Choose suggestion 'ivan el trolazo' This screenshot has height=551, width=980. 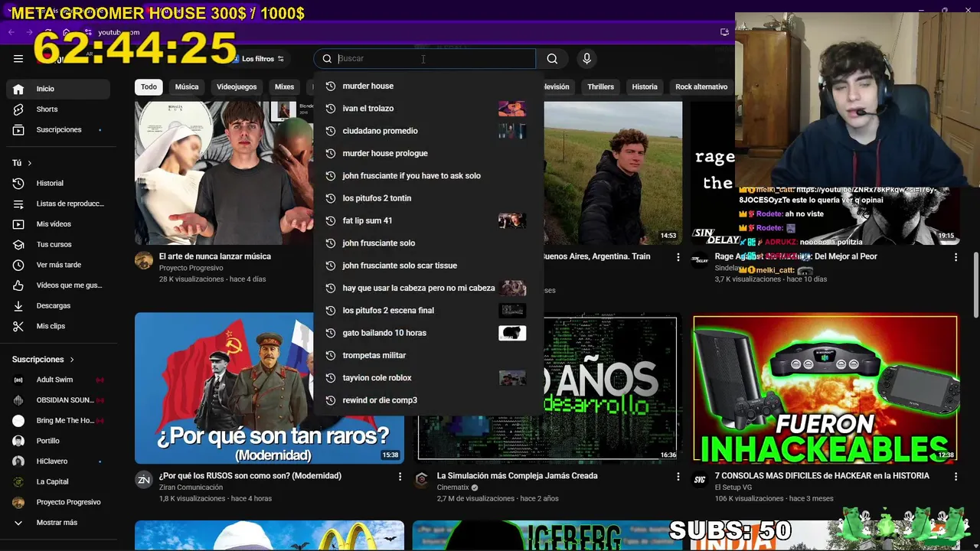(x=429, y=109)
